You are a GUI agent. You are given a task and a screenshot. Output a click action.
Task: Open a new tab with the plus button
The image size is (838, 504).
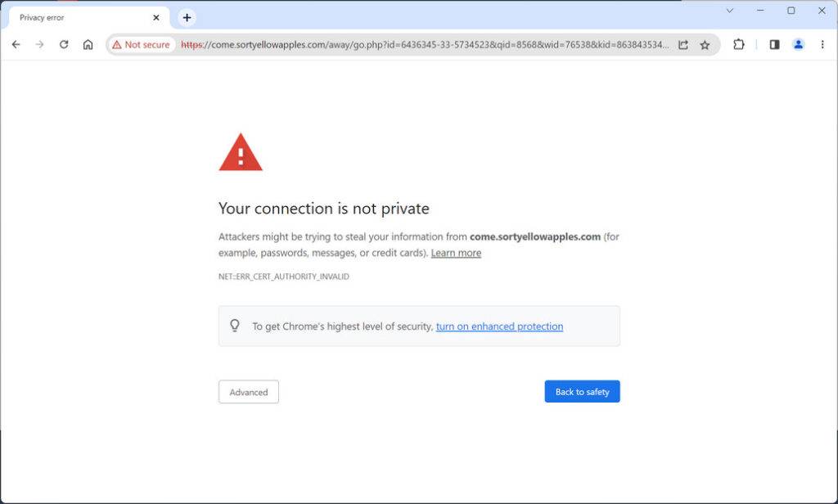186,17
